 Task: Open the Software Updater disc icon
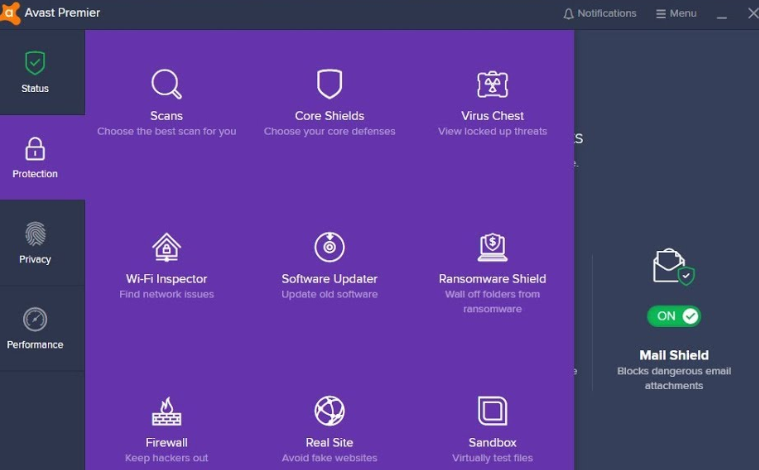pyautogui.click(x=330, y=247)
